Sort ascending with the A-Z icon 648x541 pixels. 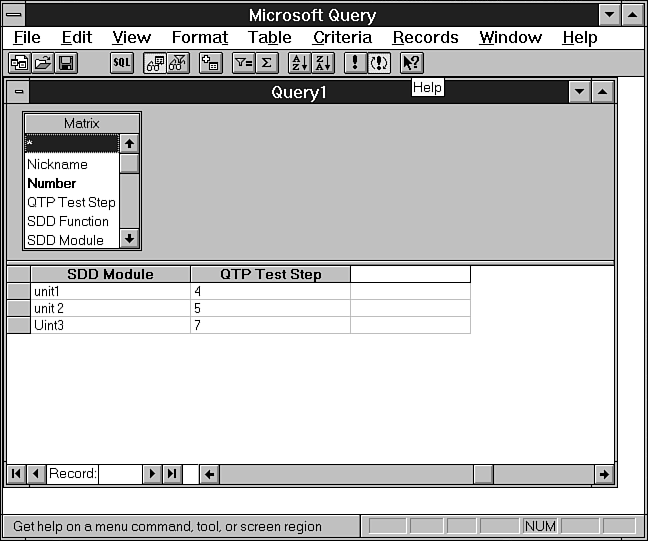(300, 63)
